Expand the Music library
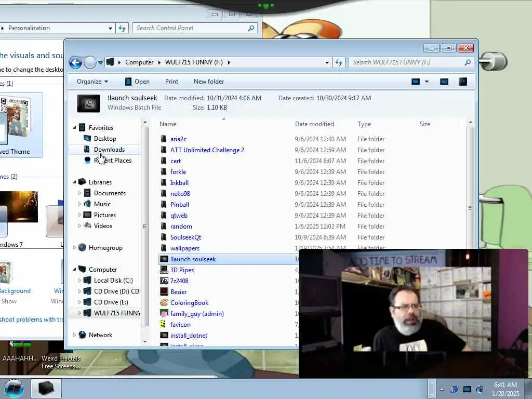The width and height of the screenshot is (532, 399). point(79,204)
